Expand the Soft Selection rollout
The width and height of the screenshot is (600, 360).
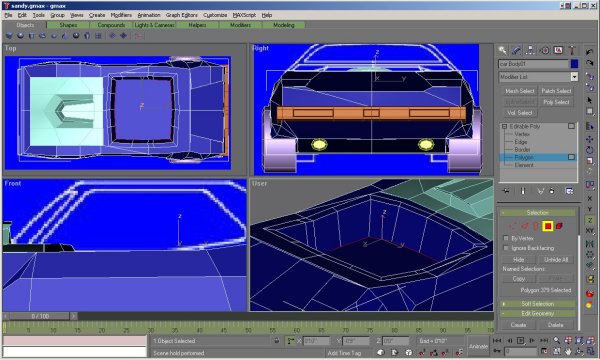(x=537, y=304)
